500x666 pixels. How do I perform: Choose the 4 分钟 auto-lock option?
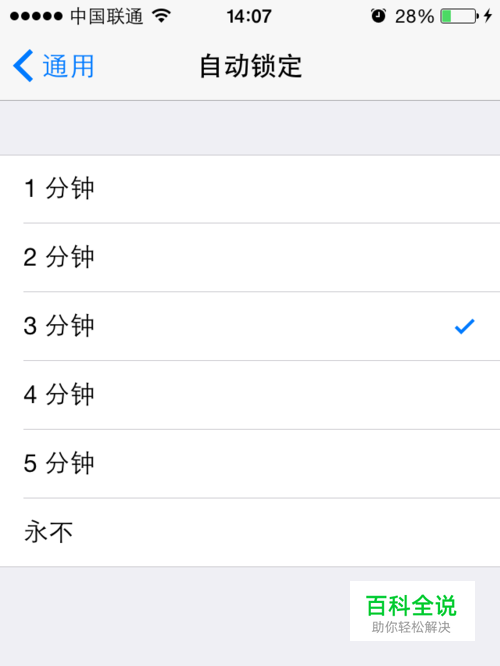(x=250, y=395)
